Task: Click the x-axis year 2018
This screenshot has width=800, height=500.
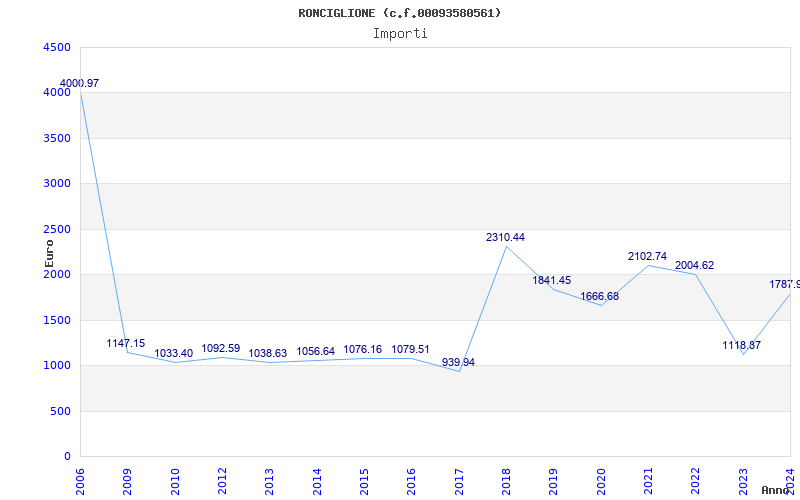Action: coord(506,482)
